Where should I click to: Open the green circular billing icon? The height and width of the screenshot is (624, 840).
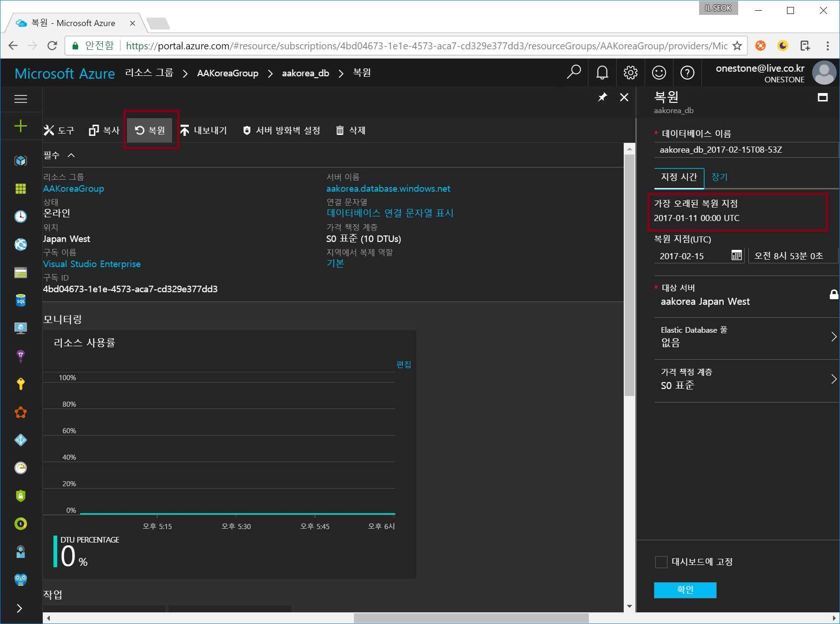point(20,523)
